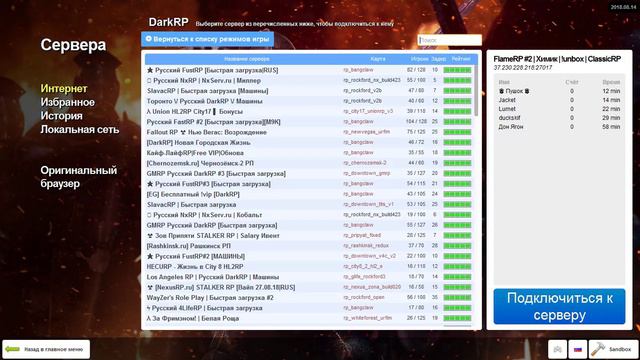
Task: Sort by Карта column header
Action: pyautogui.click(x=378, y=59)
